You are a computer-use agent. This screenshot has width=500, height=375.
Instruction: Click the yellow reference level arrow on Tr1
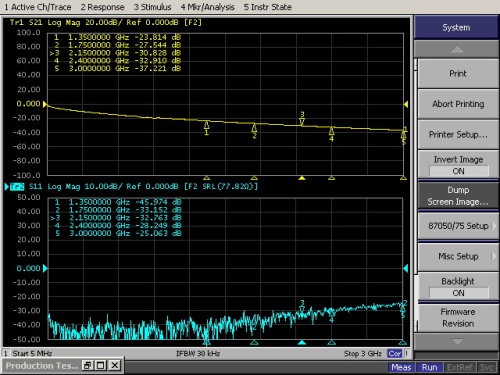pyautogui.click(x=45, y=104)
